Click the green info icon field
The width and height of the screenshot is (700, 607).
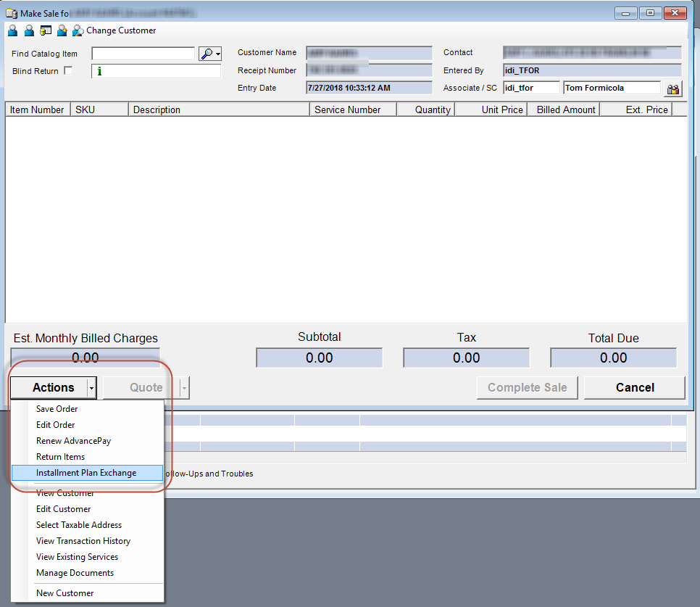coord(156,71)
